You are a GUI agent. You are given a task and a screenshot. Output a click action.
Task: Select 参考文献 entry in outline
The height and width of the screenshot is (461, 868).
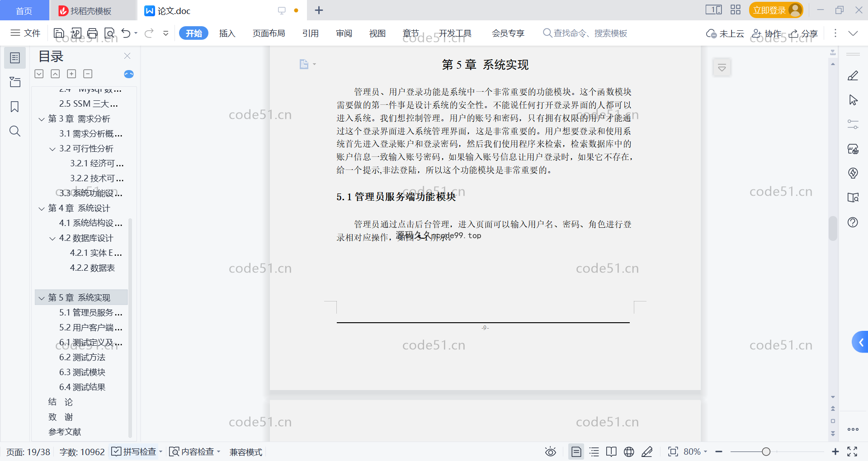coord(65,432)
